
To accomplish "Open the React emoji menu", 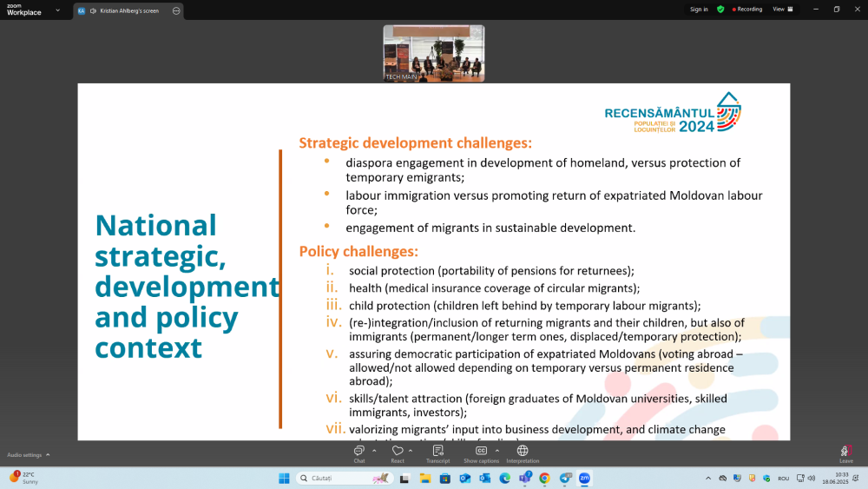I will pos(398,454).
